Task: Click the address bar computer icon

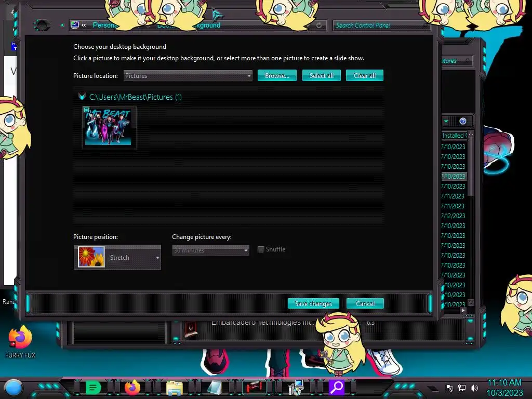Action: 75,25
